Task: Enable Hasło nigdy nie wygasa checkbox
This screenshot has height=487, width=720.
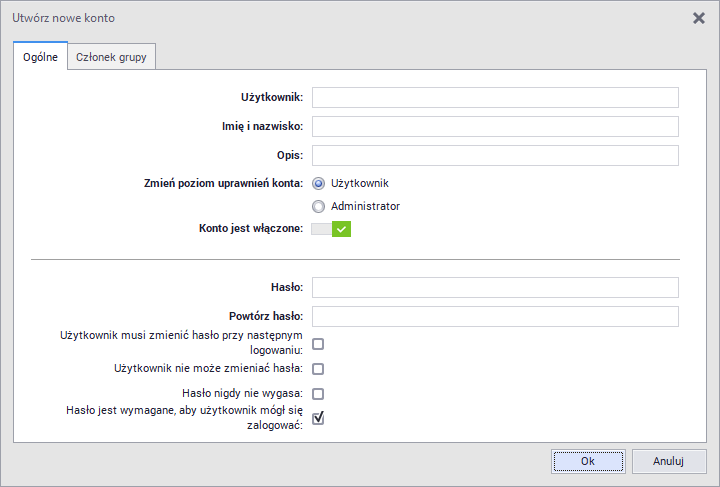Action: pyautogui.click(x=318, y=394)
